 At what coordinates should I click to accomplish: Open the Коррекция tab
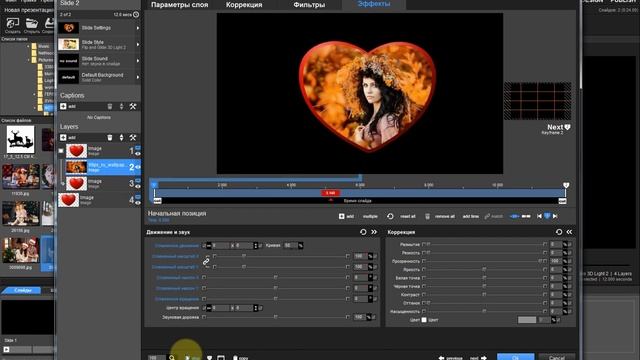click(244, 5)
